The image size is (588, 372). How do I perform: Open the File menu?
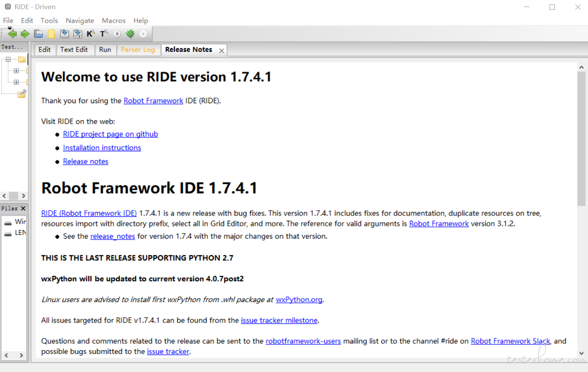coord(8,21)
